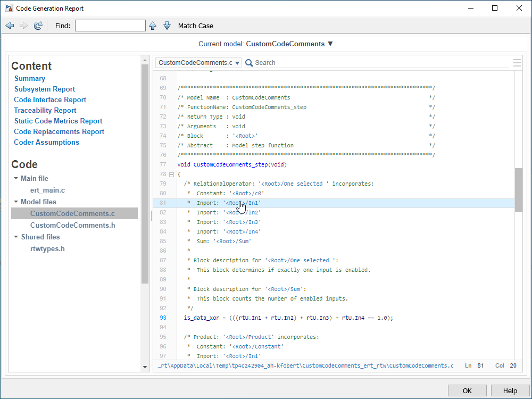Screen dimensions: 532x399
Task: Select ert_main.c in the code list
Action: (x=48, y=190)
